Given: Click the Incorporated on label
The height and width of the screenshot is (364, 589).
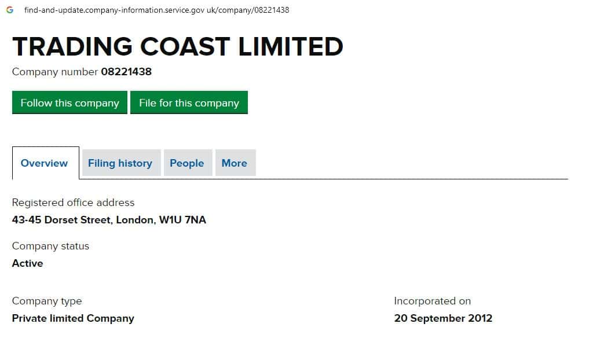Looking at the screenshot, I should click(x=432, y=301).
